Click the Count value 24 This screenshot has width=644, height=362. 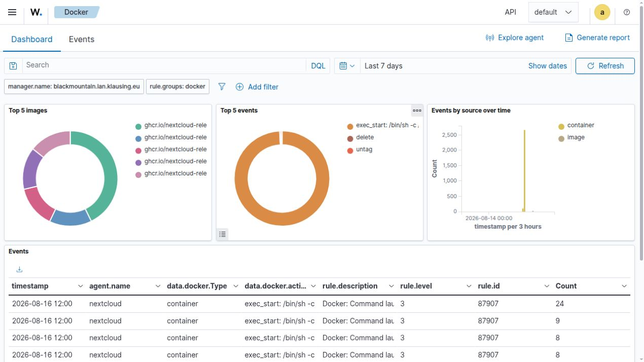560,304
